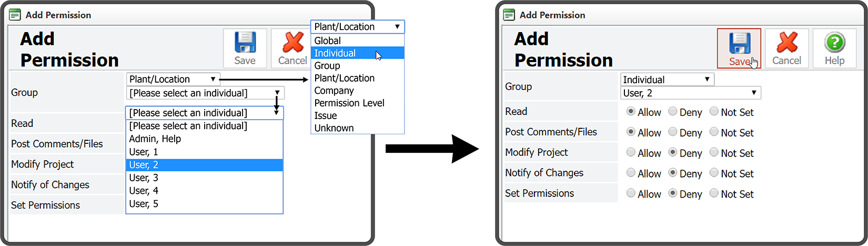Pick 'User, 5' from the individual list
The height and width of the screenshot is (246, 868).
point(144,204)
